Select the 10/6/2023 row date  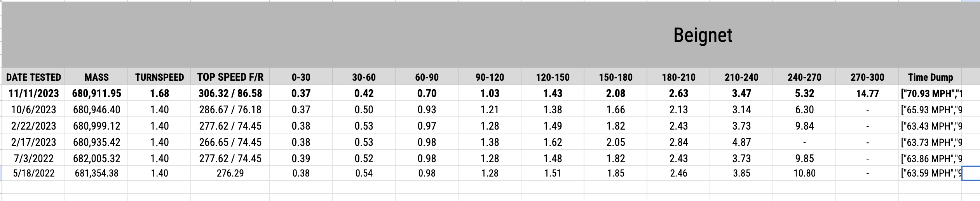(33, 109)
